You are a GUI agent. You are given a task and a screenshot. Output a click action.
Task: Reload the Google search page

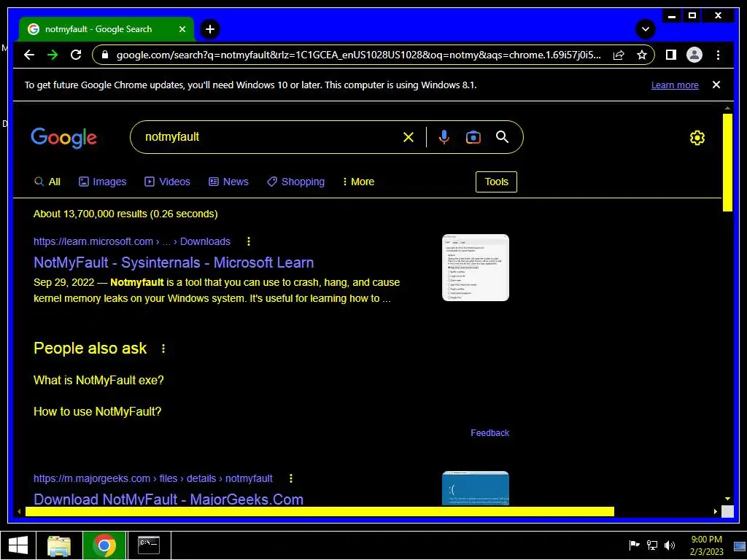click(76, 55)
